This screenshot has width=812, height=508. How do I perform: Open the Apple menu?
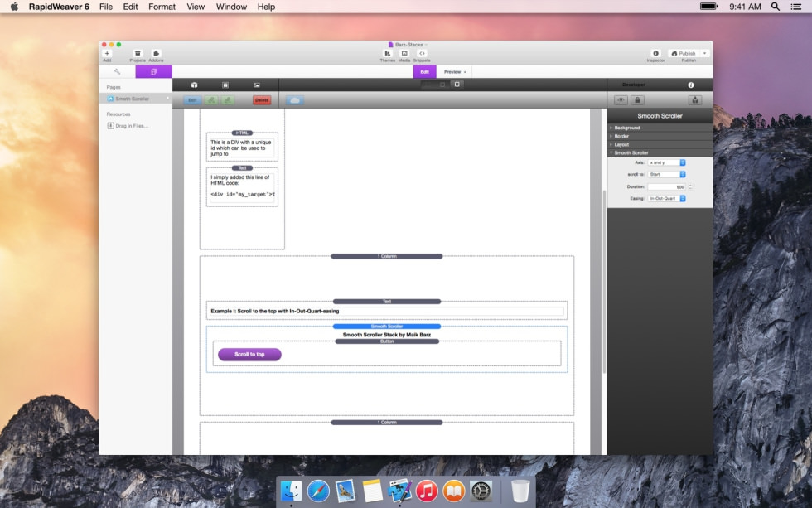14,7
